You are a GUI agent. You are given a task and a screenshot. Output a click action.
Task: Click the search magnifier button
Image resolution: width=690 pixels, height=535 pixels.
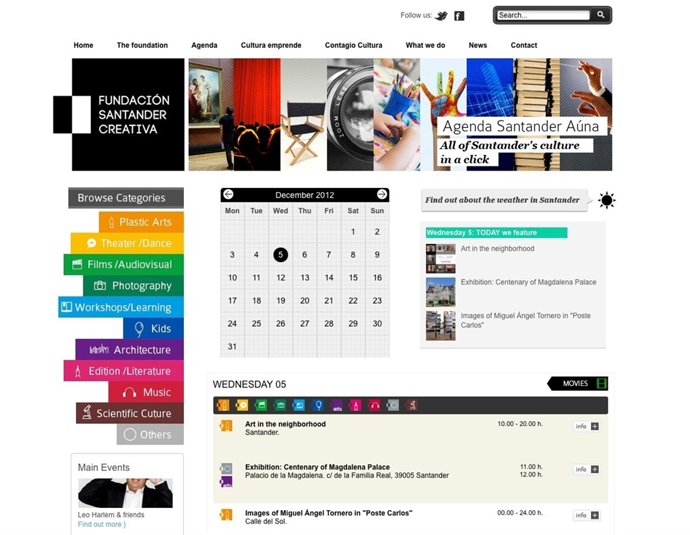point(601,15)
